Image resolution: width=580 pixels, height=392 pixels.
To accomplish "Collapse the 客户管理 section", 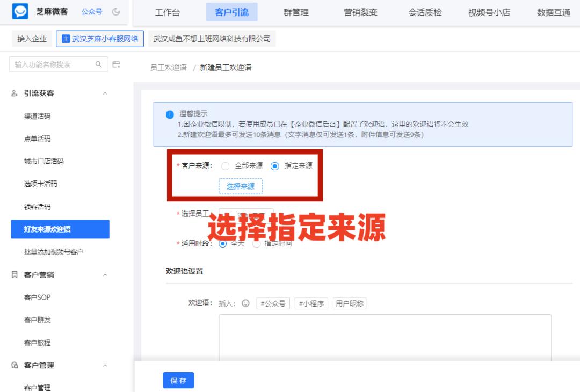I will pyautogui.click(x=105, y=365).
